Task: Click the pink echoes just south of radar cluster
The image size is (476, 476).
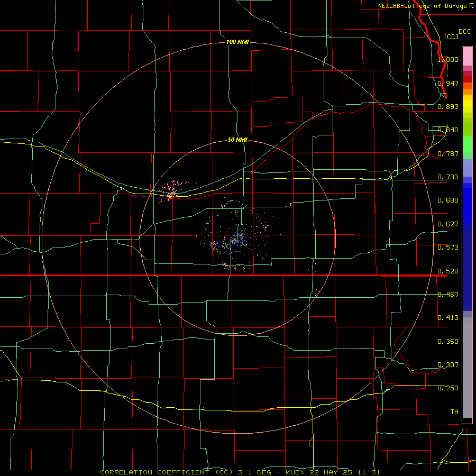Action: (x=235, y=267)
